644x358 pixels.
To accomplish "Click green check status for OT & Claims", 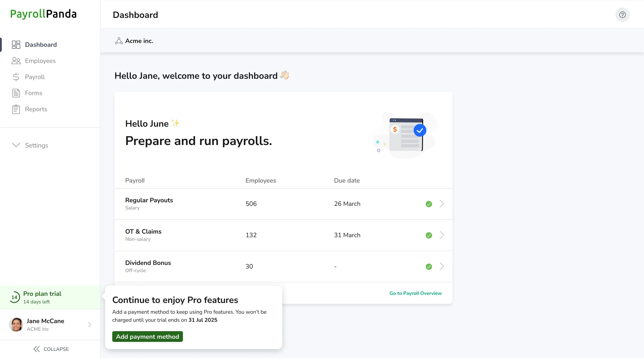I will point(429,235).
